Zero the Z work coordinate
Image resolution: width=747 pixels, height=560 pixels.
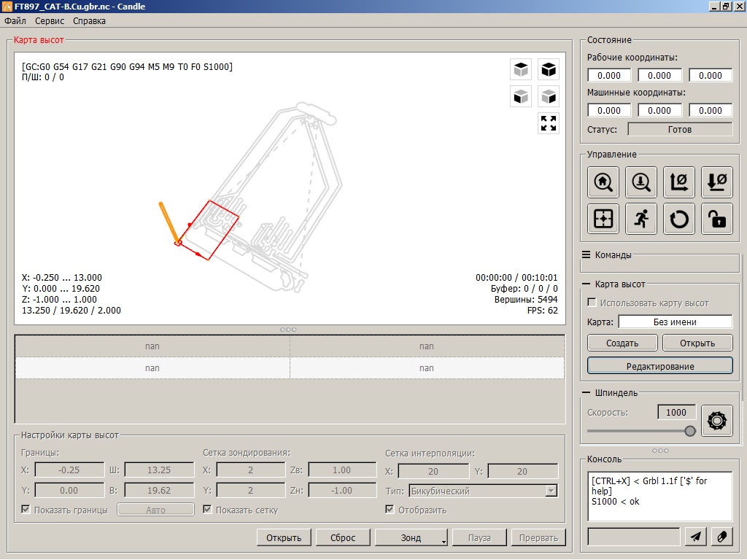coord(717,182)
